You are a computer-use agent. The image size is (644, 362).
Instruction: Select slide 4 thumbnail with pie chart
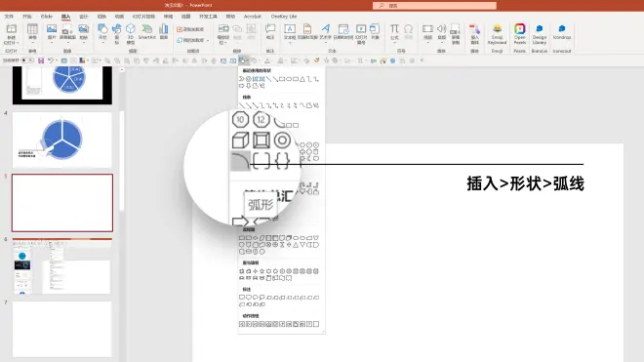pos(62,140)
